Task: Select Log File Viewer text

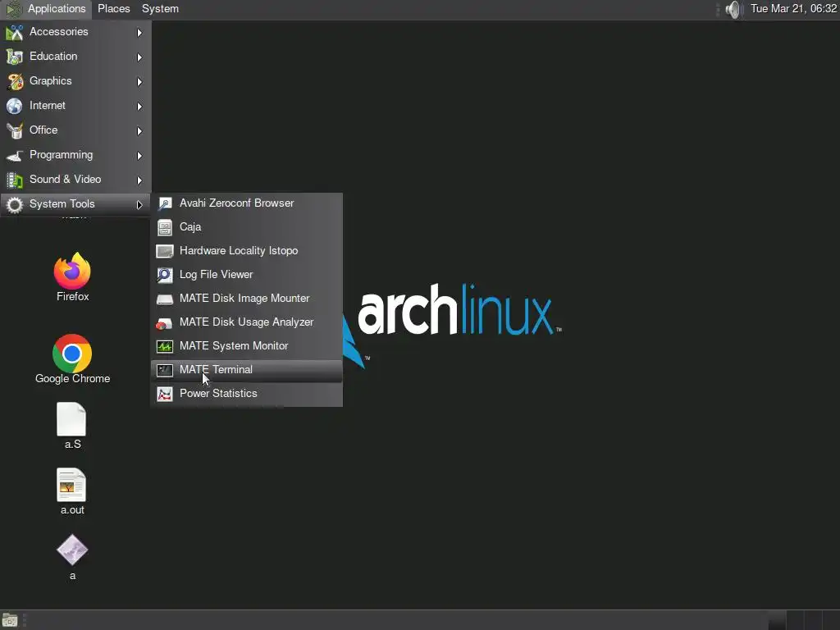Action: click(x=216, y=274)
